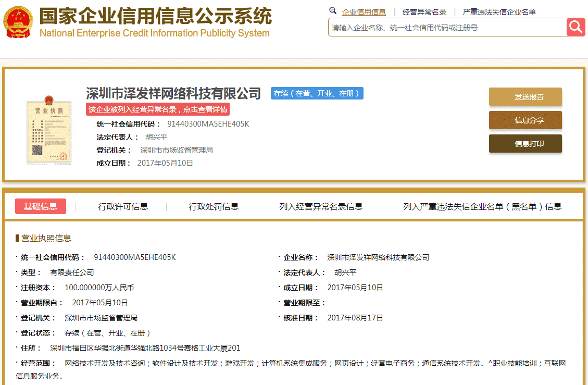588x385 pixels.
Task: Click the 住所 address text
Action: tap(145, 348)
